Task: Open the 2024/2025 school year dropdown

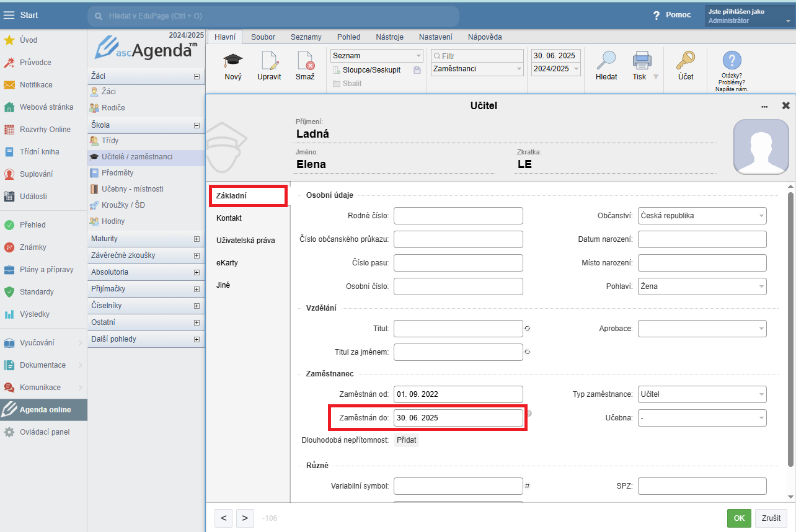Action: click(x=556, y=69)
